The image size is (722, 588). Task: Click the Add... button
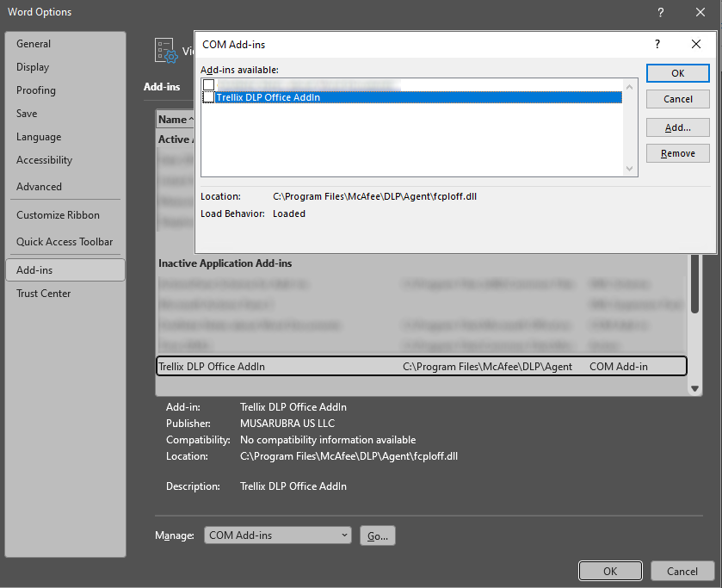click(x=677, y=127)
